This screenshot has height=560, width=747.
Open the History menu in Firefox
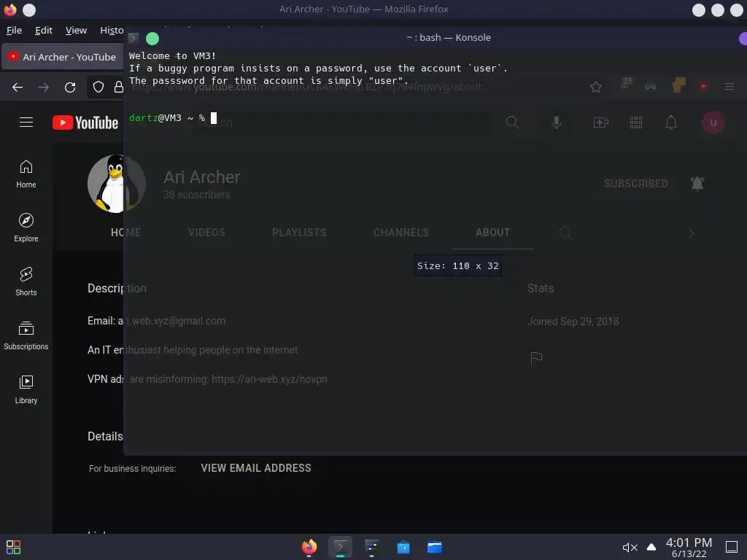pos(112,30)
